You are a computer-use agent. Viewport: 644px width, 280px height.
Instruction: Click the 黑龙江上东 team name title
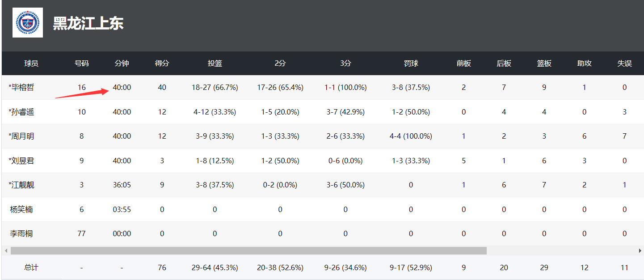(x=88, y=23)
